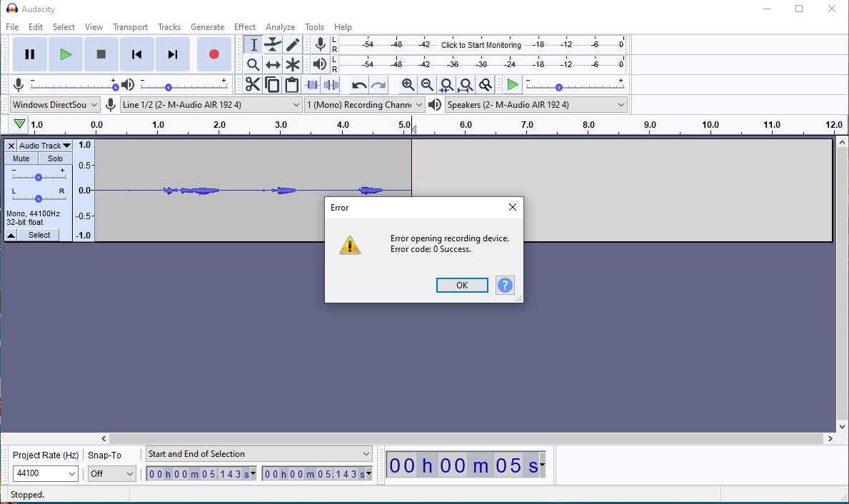Click OK in the Error dialog
Screen dimensions: 849x504
[x=462, y=286]
